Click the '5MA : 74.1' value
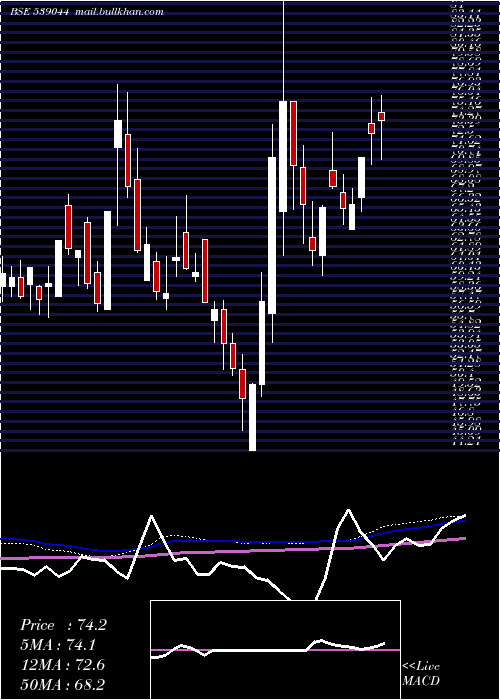This screenshot has height=700, width=500. [58, 645]
